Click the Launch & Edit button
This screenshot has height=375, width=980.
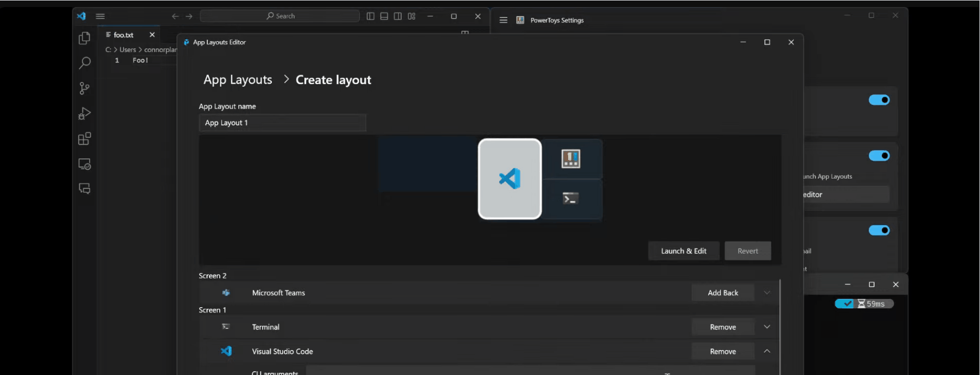(684, 251)
